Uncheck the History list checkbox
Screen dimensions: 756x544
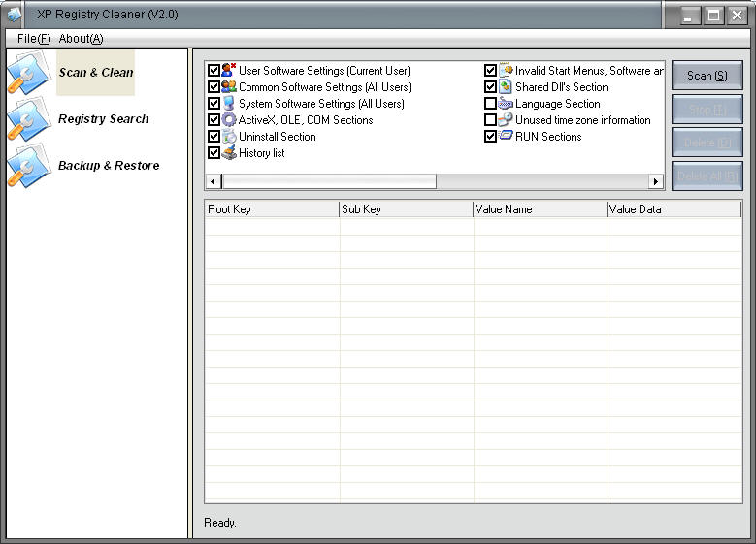[214, 153]
